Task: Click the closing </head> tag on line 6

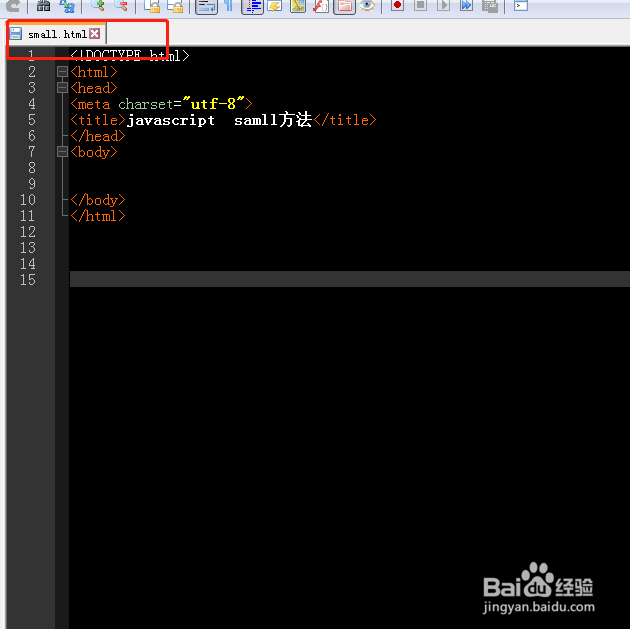Action: 98,136
